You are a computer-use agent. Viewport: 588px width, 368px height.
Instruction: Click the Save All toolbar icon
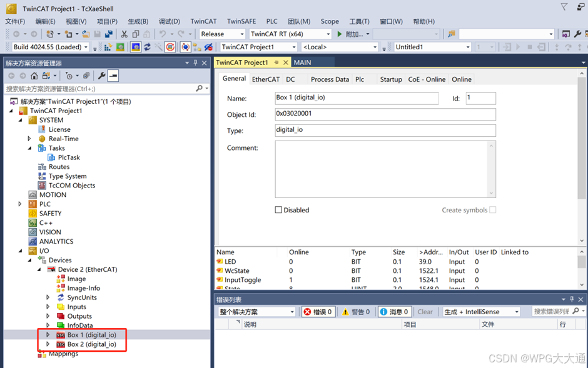(109, 34)
